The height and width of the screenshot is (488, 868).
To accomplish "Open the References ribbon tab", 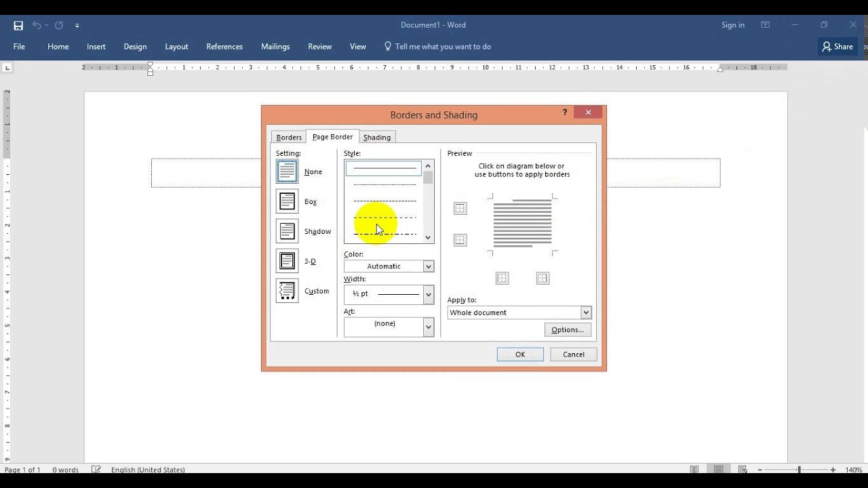I will pos(224,47).
